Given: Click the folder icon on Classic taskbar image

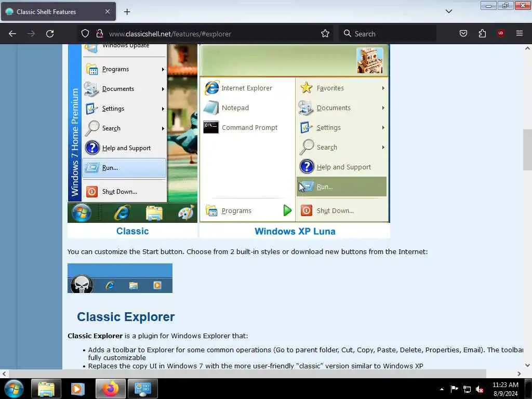Looking at the screenshot, I should coord(154,213).
